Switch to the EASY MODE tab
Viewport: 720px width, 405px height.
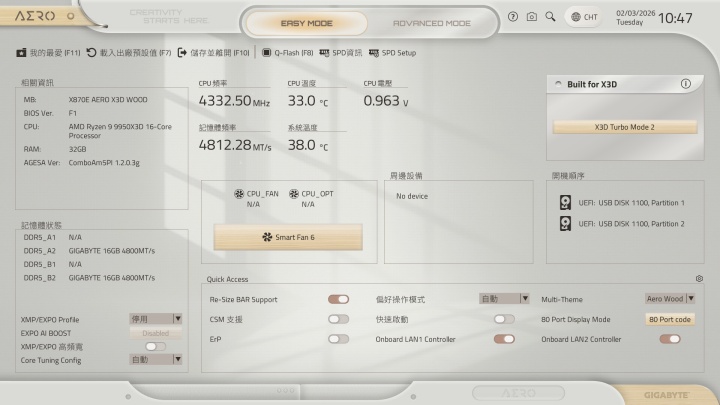click(x=307, y=23)
